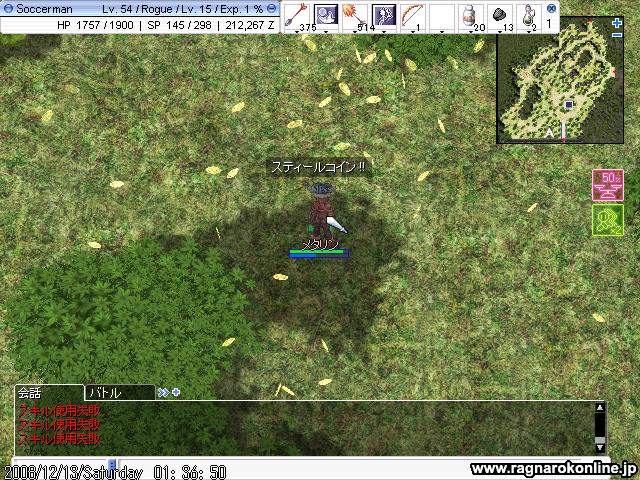Click the SP 145 / 298 readout
The height and width of the screenshot is (480, 640).
click(179, 25)
